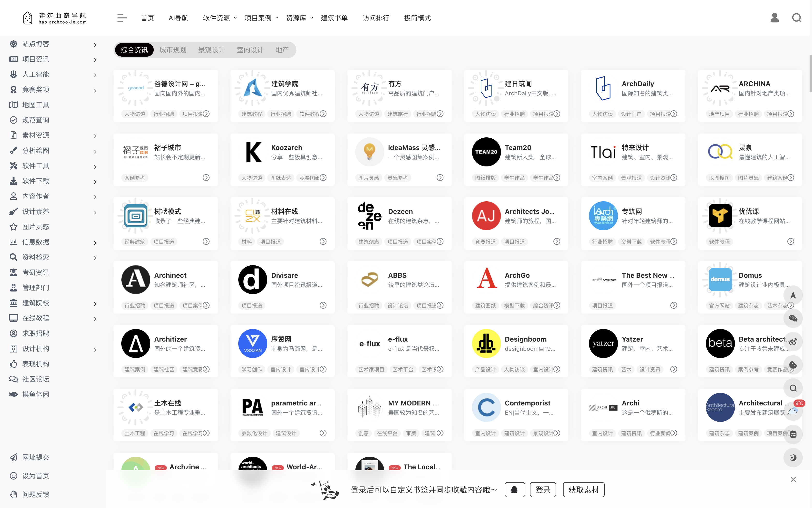Click the bell notification button in banner
This screenshot has width=812, height=508.
pyautogui.click(x=514, y=490)
